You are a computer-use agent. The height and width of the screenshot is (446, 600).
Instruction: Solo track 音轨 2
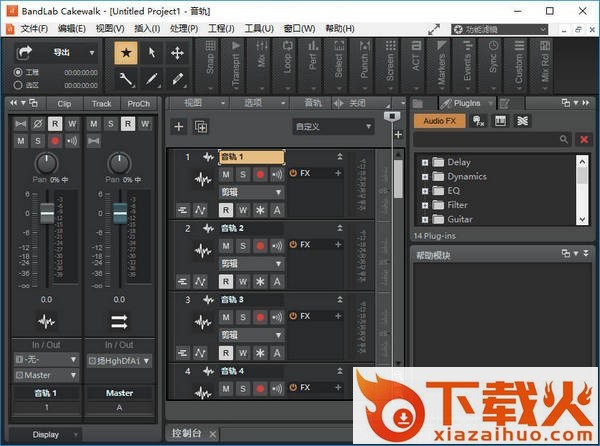[x=243, y=246]
